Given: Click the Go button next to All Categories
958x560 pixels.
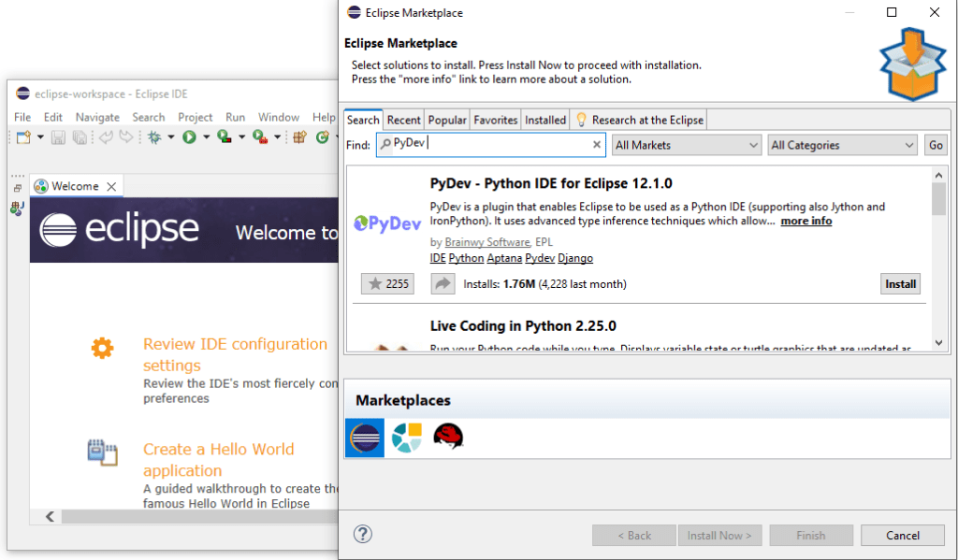Looking at the screenshot, I should tap(936, 145).
